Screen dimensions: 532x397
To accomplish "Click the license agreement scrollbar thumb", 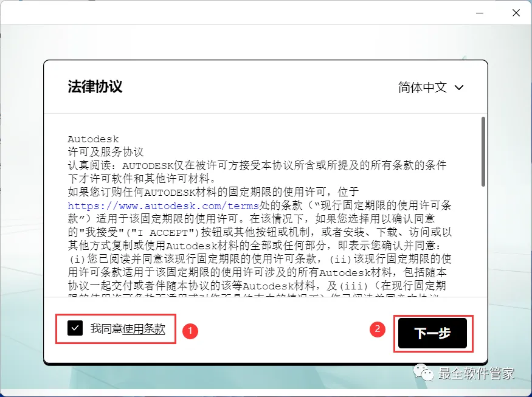I will click(x=483, y=151).
